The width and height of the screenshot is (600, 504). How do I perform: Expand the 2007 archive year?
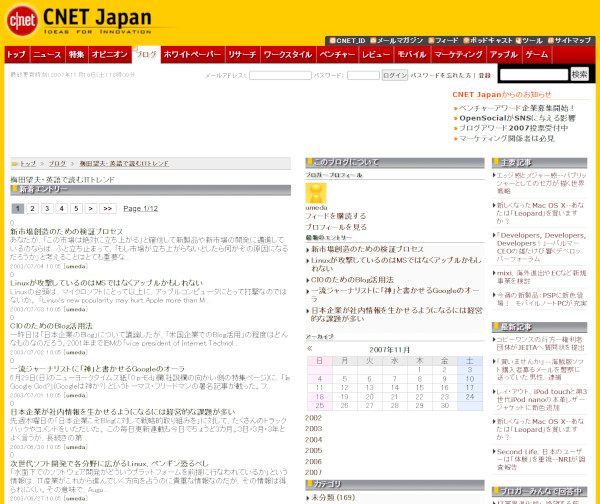pyautogui.click(x=313, y=473)
